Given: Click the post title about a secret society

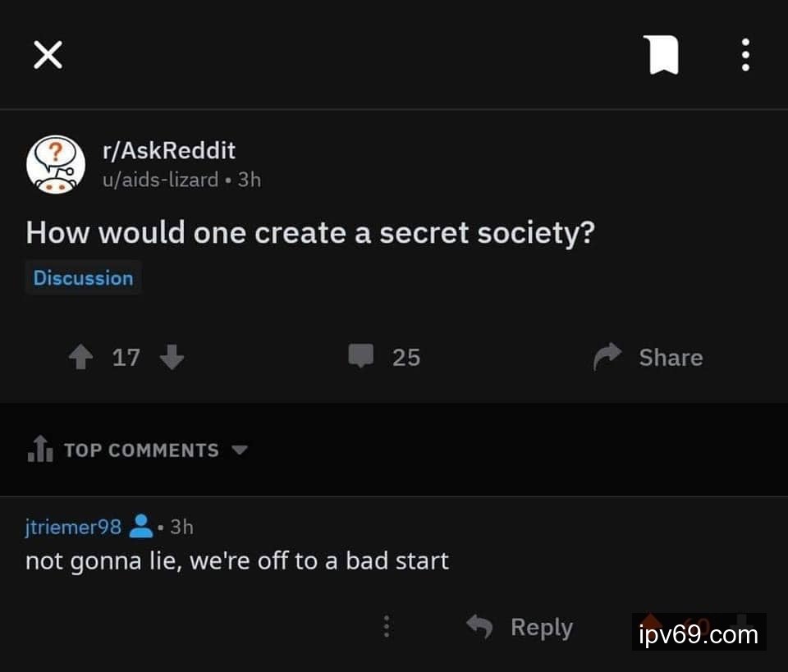Looking at the screenshot, I should tap(309, 233).
